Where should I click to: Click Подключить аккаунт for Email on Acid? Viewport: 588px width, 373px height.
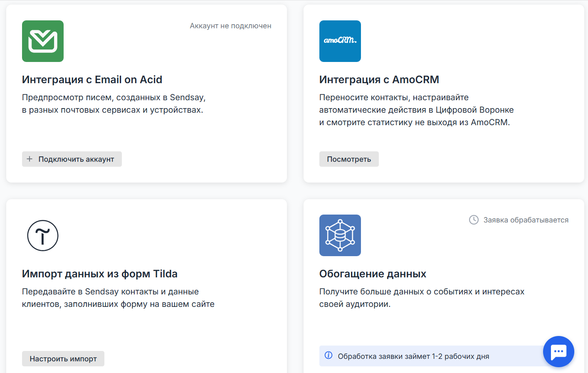[72, 159]
